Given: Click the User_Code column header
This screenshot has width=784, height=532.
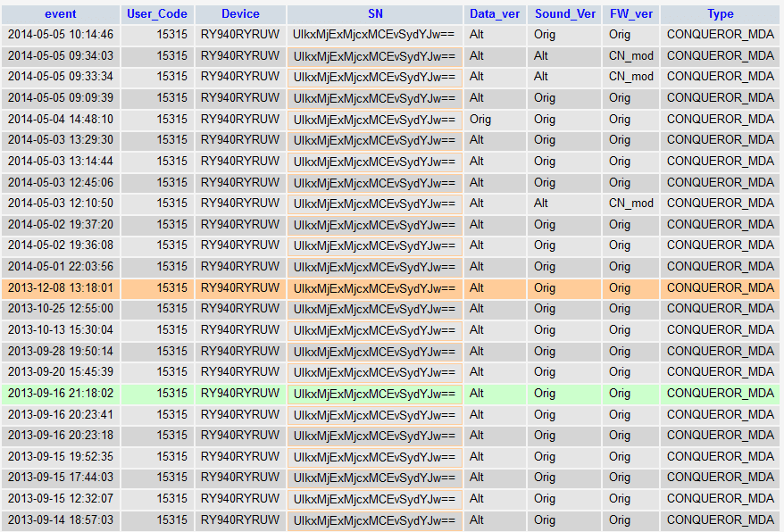Looking at the screenshot, I should (x=157, y=14).
